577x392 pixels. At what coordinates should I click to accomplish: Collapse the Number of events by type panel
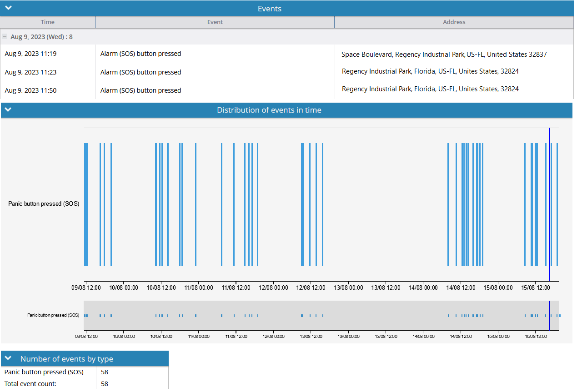coord(8,358)
